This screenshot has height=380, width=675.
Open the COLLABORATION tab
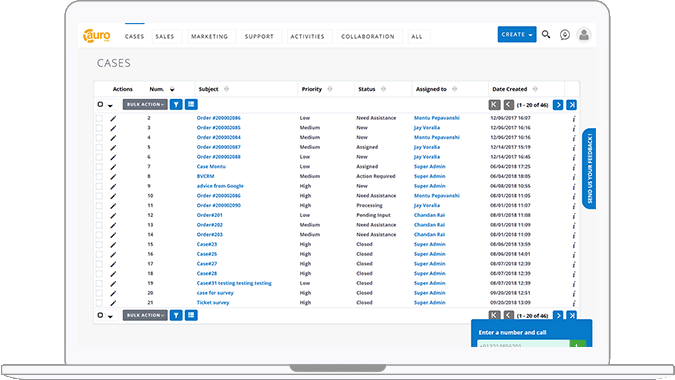point(368,37)
